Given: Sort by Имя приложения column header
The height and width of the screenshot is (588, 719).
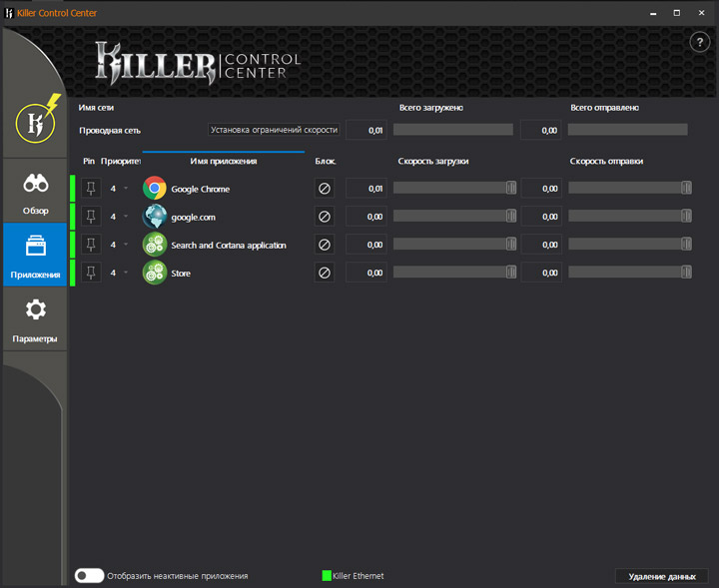Looking at the screenshot, I should pyautogui.click(x=224, y=161).
